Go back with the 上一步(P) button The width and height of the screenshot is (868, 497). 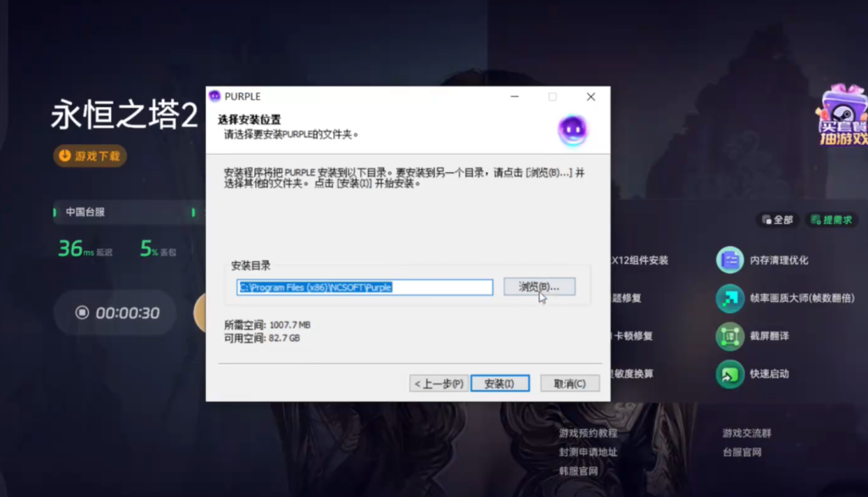click(x=438, y=383)
